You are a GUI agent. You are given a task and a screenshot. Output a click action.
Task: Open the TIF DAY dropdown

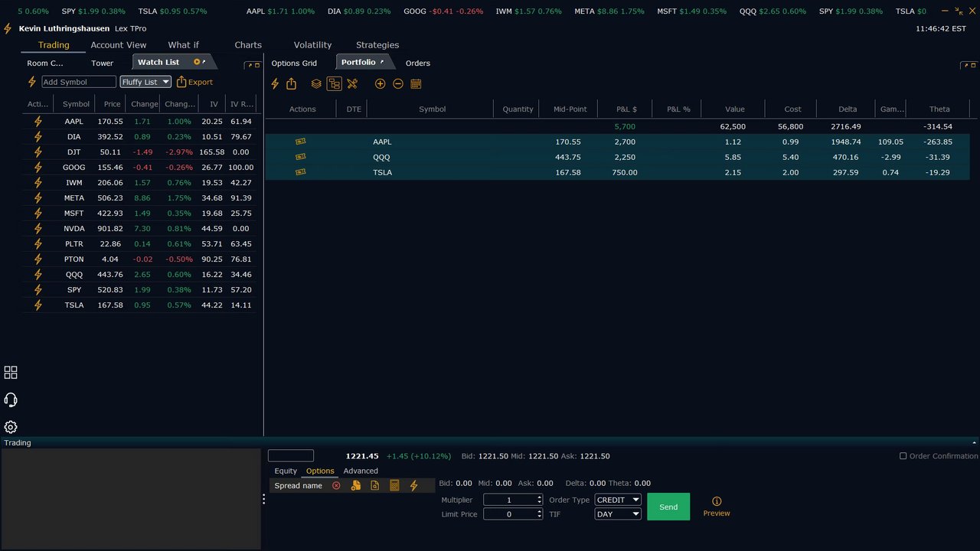[x=618, y=514]
